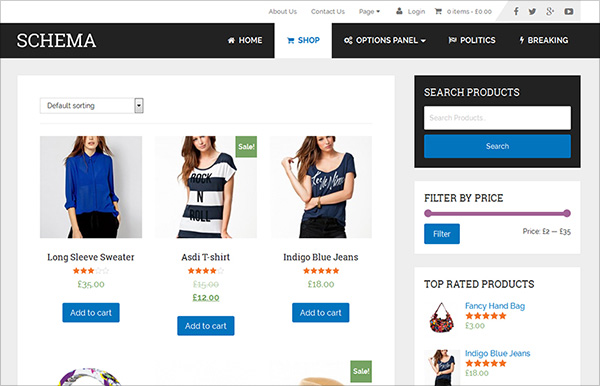Click the blue Search button

point(497,146)
